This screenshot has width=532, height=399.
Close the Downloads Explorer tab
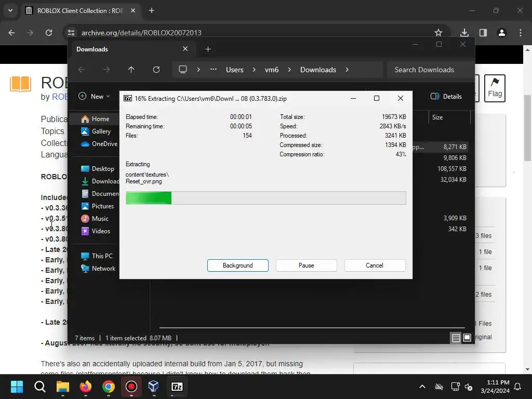[185, 49]
